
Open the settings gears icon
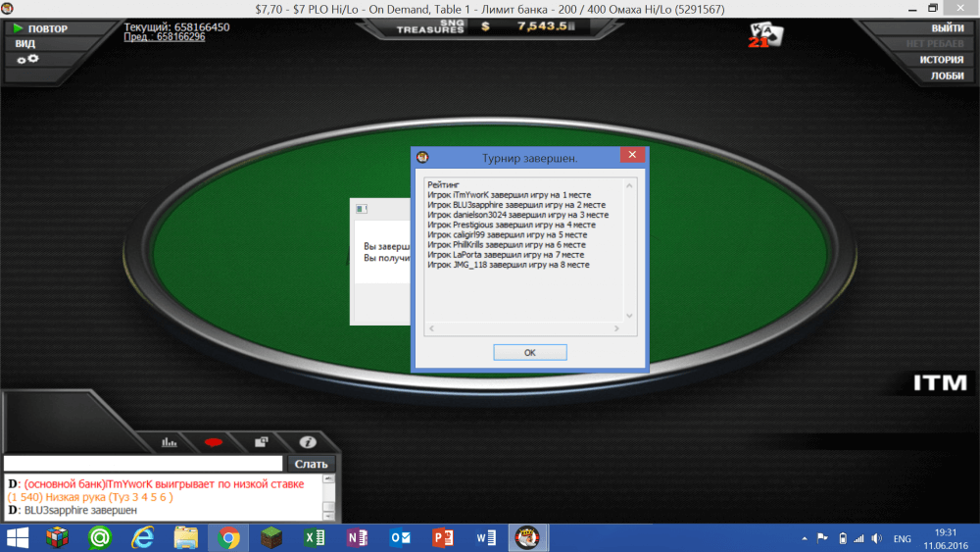pyautogui.click(x=27, y=60)
